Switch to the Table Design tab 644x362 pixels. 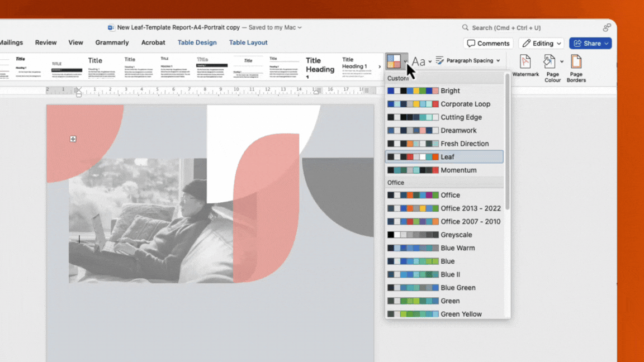click(197, 42)
